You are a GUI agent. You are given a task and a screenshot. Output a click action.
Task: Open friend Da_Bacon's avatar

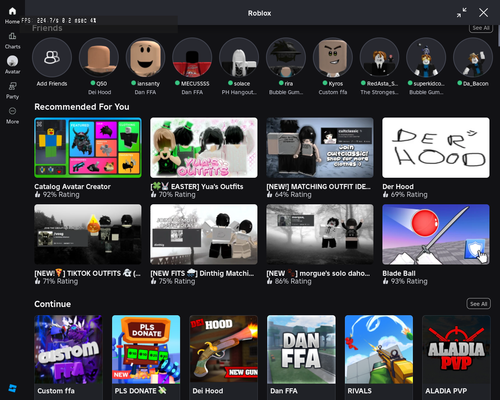(473, 57)
